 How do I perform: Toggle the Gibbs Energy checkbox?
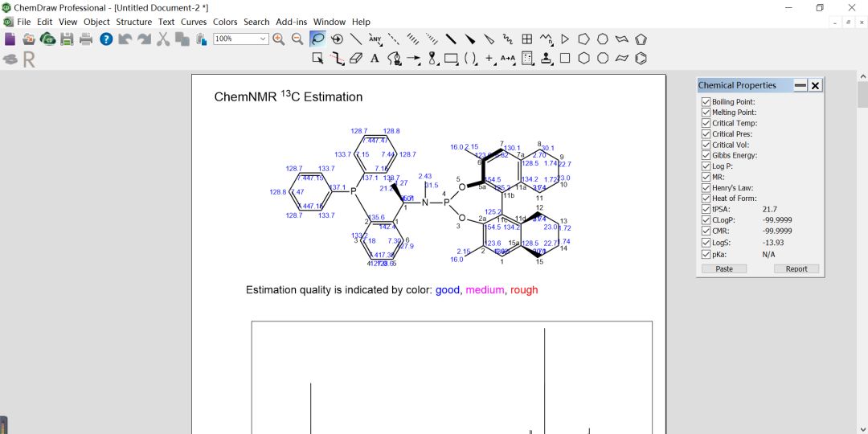[x=706, y=156]
